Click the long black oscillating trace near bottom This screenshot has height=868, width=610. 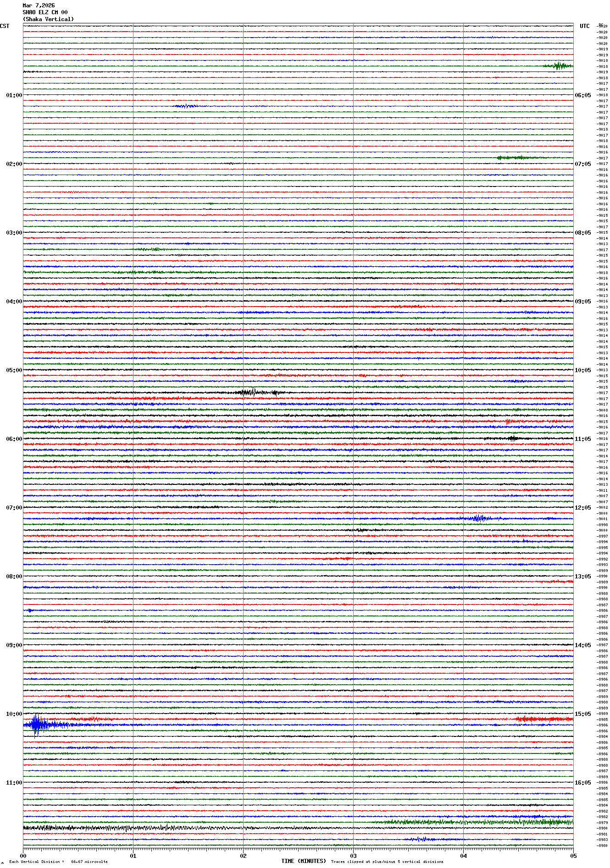coord(138,828)
